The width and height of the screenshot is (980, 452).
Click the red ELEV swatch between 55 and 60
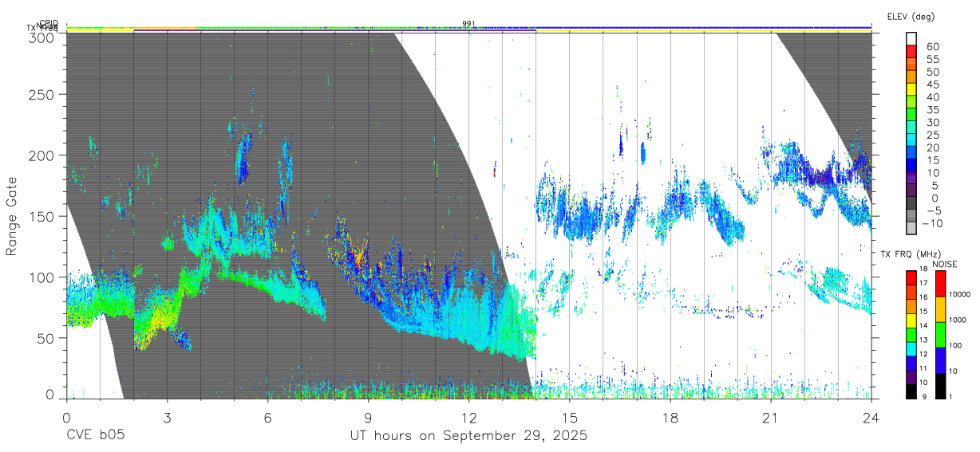[911, 52]
